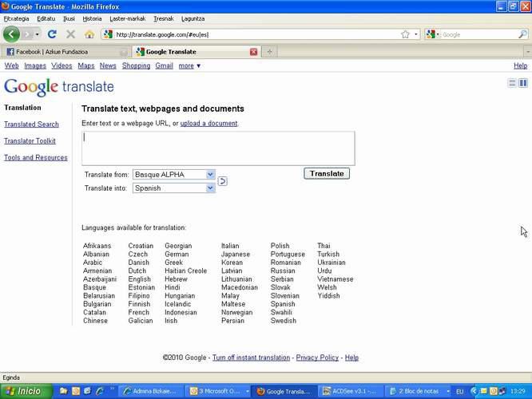Swap languages with the arrow icon

point(222,181)
